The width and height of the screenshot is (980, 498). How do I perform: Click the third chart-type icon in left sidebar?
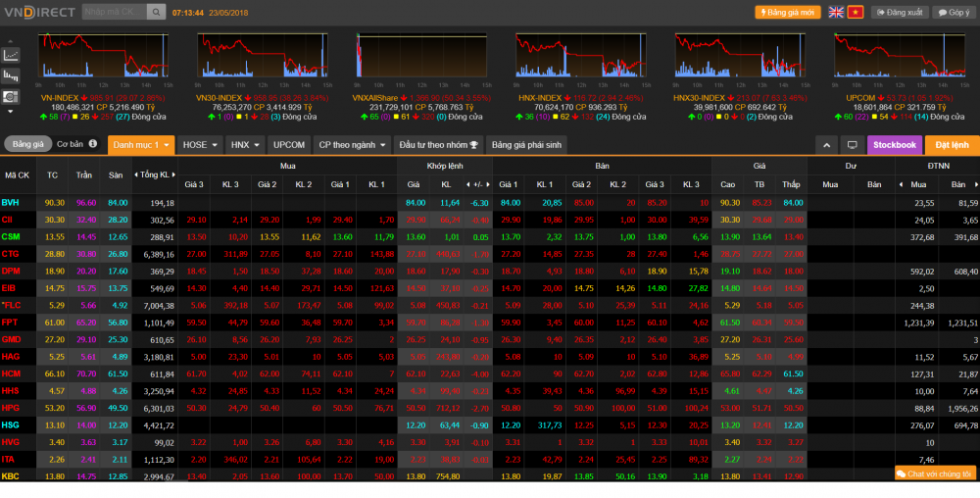12,97
